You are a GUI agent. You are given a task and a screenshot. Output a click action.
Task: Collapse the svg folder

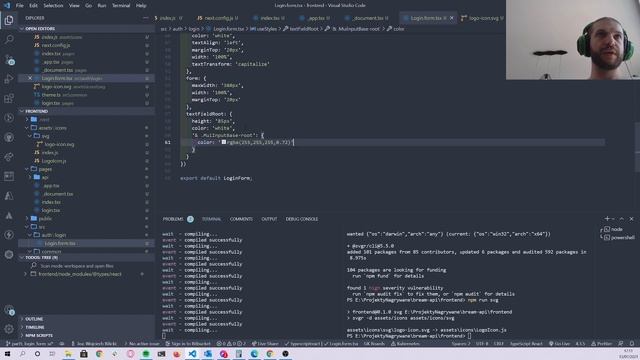click(x=45, y=136)
